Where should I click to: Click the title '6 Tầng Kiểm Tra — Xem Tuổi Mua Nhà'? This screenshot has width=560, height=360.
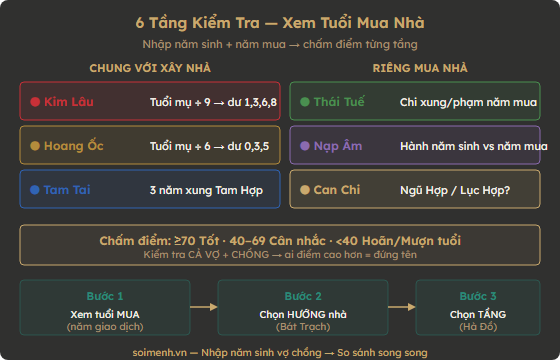point(280,23)
